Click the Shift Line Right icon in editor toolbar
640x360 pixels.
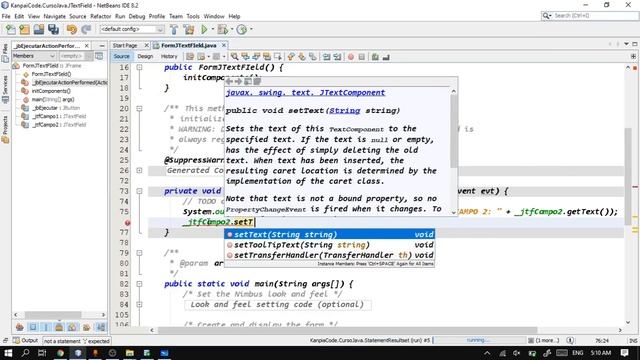tap(337, 57)
